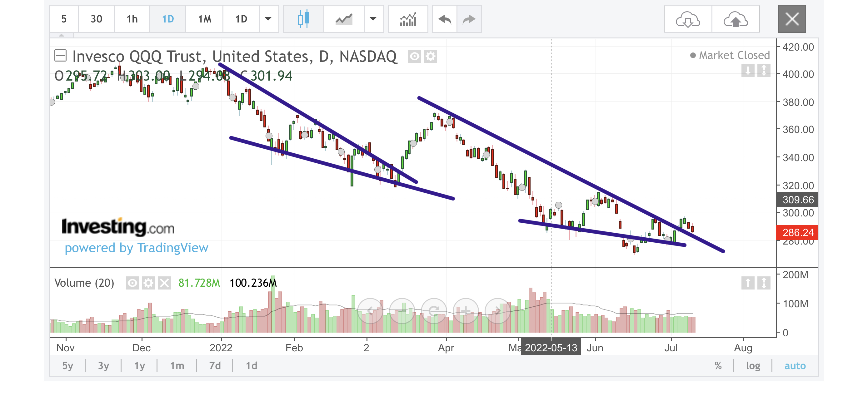Collapse the Invesco QQQ Trust legend
This screenshot has height=401, width=868.
coord(60,56)
